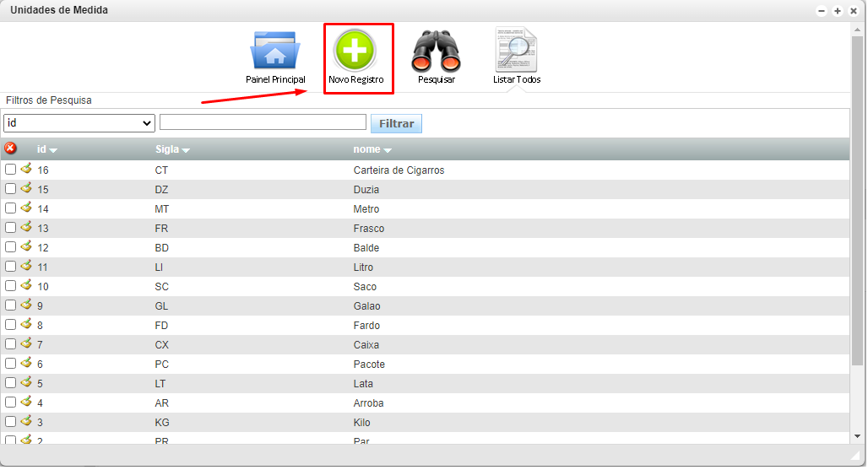Click the red delete icon in table header

tap(11, 149)
